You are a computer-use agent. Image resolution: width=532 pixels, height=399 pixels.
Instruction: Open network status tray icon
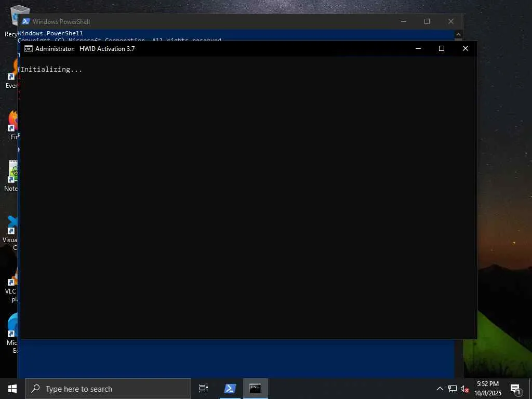[x=453, y=389]
